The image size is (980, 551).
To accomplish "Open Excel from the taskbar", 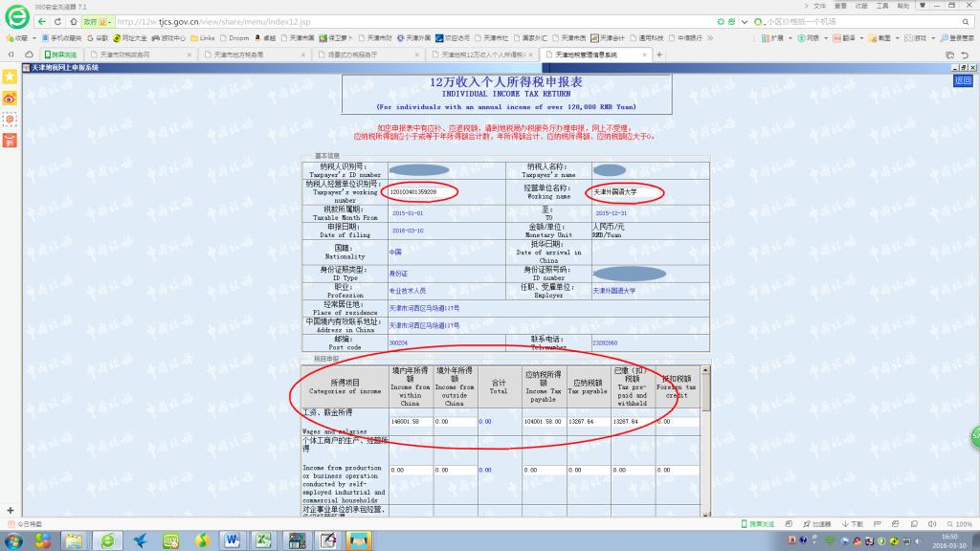I will 263,540.
